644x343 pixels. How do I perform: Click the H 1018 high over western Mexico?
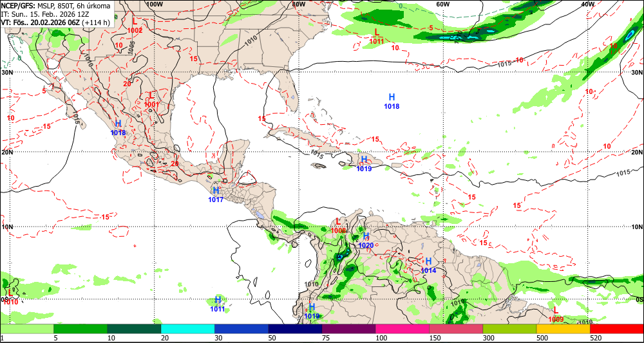118,127
